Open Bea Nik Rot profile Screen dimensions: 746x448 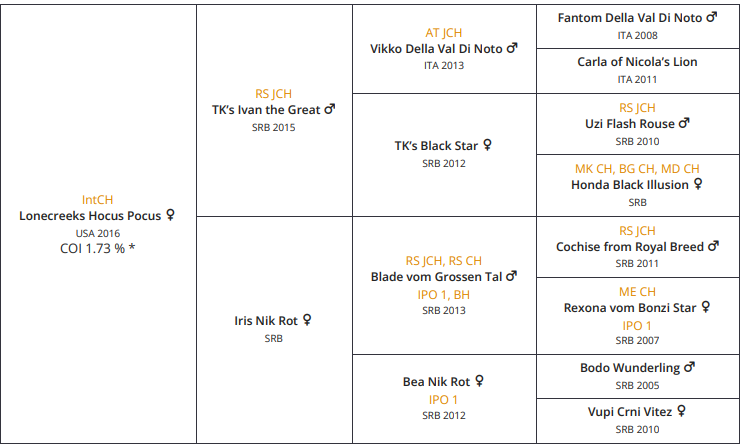point(436,382)
